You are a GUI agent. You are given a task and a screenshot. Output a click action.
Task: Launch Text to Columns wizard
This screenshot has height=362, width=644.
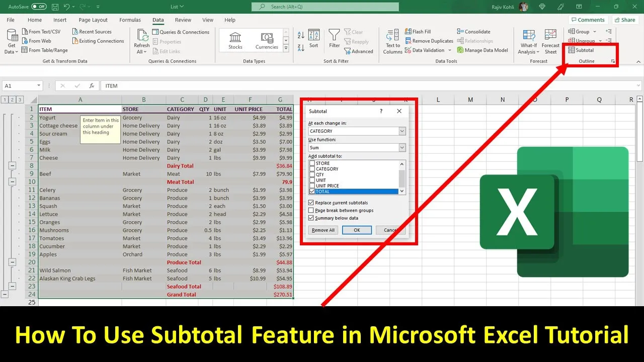392,42
